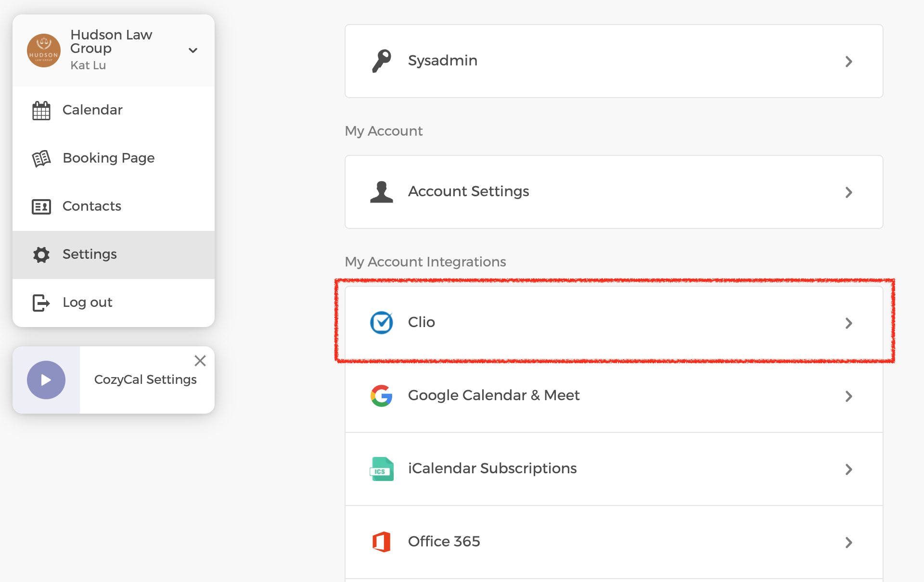Click the My Account Integrations heading
Image resolution: width=924 pixels, height=582 pixels.
coord(425,262)
